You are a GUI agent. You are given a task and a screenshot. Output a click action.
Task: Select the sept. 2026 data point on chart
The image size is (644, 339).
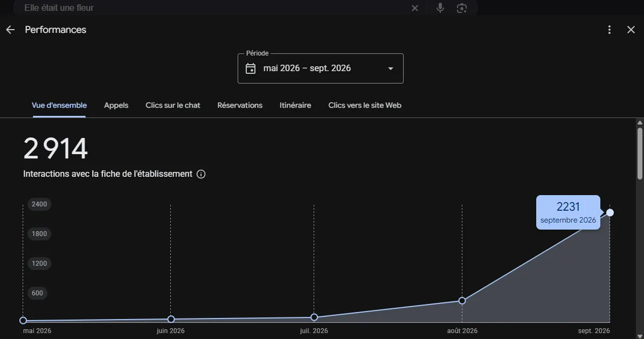pyautogui.click(x=610, y=212)
